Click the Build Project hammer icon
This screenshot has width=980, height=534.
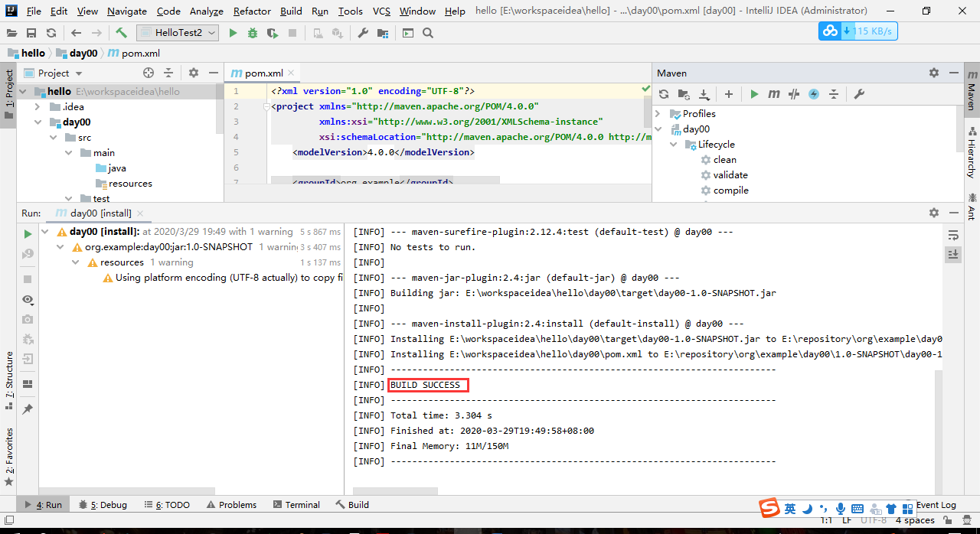122,33
